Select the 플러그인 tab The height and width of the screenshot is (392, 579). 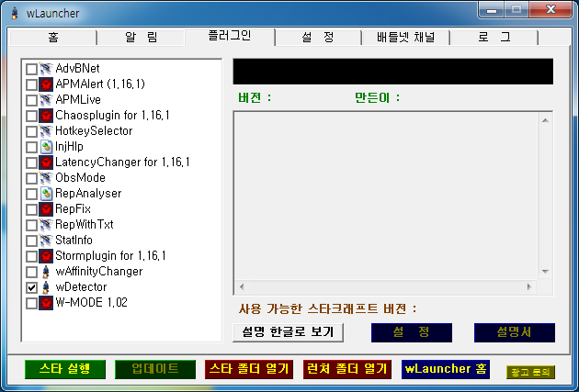click(230, 36)
